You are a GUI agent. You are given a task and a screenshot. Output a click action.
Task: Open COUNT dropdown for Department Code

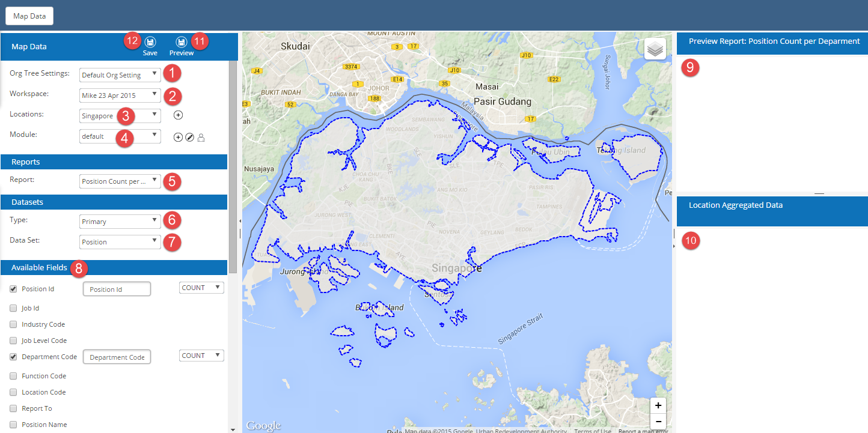tap(201, 356)
